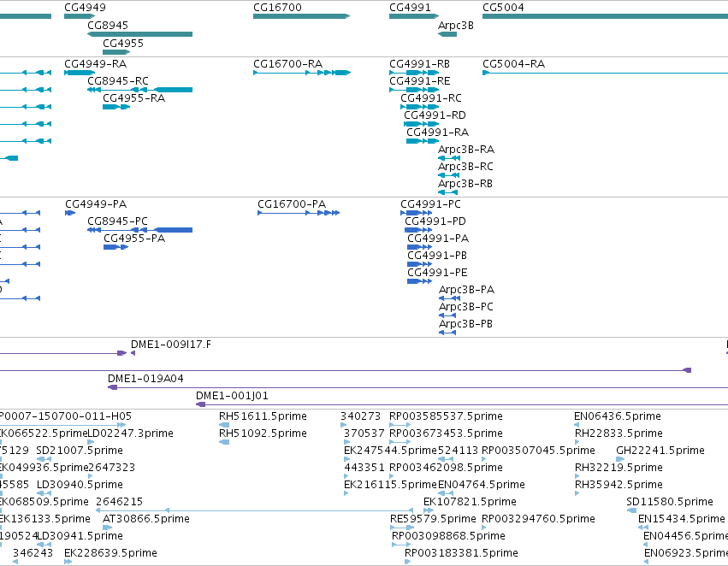
Task: Select the CG5004 gene label
Action: pyautogui.click(x=503, y=8)
